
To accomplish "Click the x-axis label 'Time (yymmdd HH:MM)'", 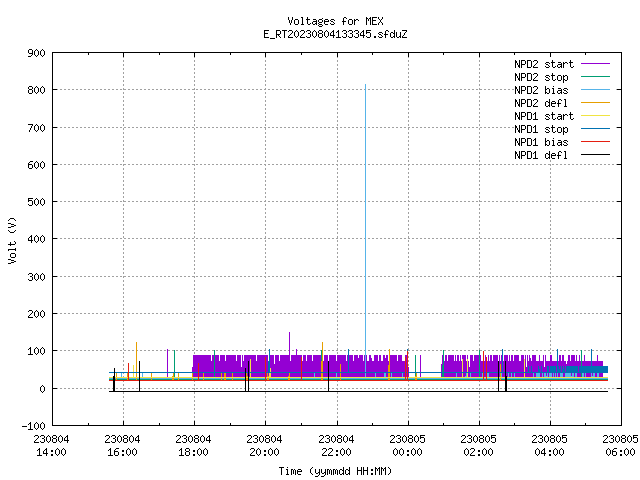I will [335, 471].
